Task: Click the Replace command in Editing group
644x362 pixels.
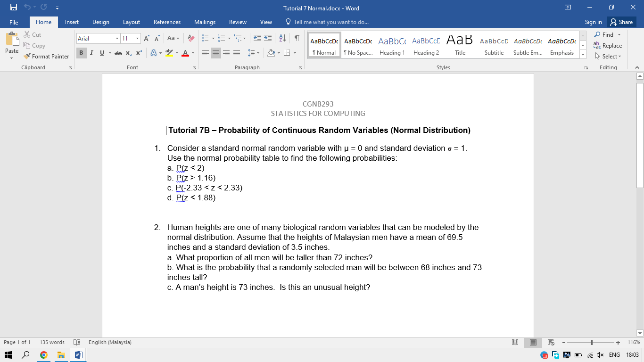Action: pyautogui.click(x=608, y=45)
